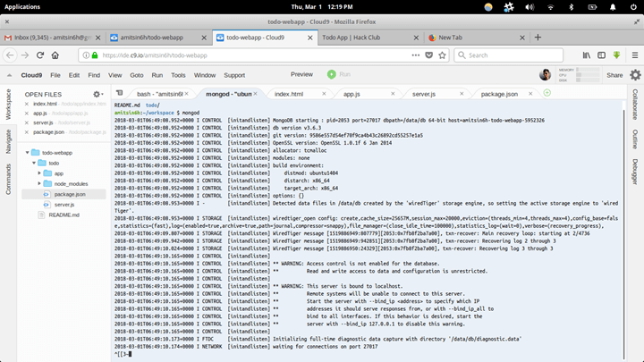This screenshot has height=362, width=644.
Task: Open the system notifications bell
Action: (x=613, y=7)
